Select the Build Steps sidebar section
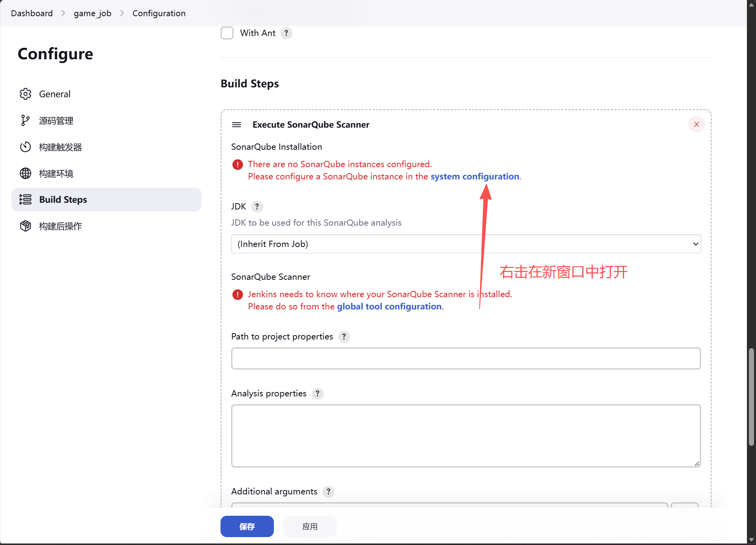The width and height of the screenshot is (756, 545). (x=106, y=200)
